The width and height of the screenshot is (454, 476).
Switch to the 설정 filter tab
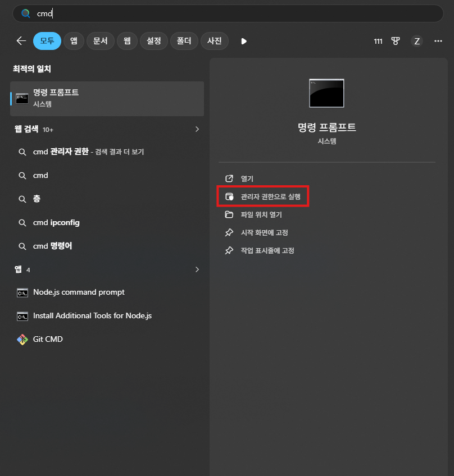pos(154,40)
